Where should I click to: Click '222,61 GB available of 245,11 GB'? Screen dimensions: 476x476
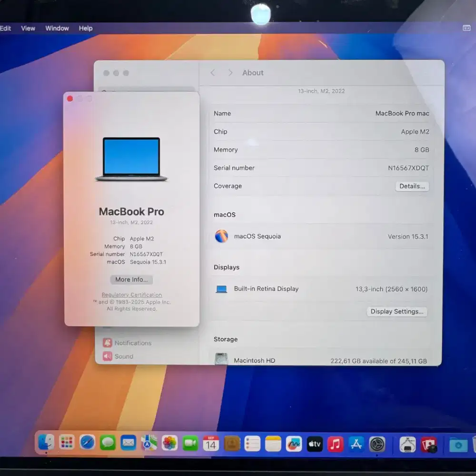tap(378, 361)
